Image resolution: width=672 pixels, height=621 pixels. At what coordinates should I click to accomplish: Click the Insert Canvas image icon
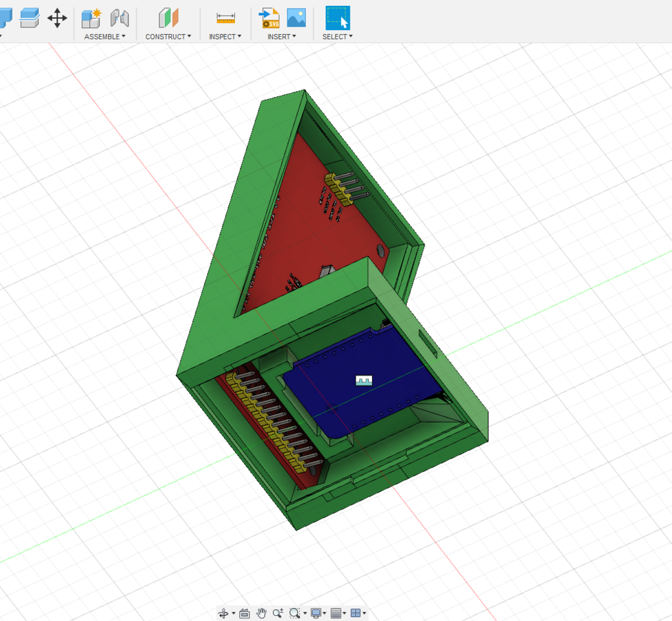[296, 18]
